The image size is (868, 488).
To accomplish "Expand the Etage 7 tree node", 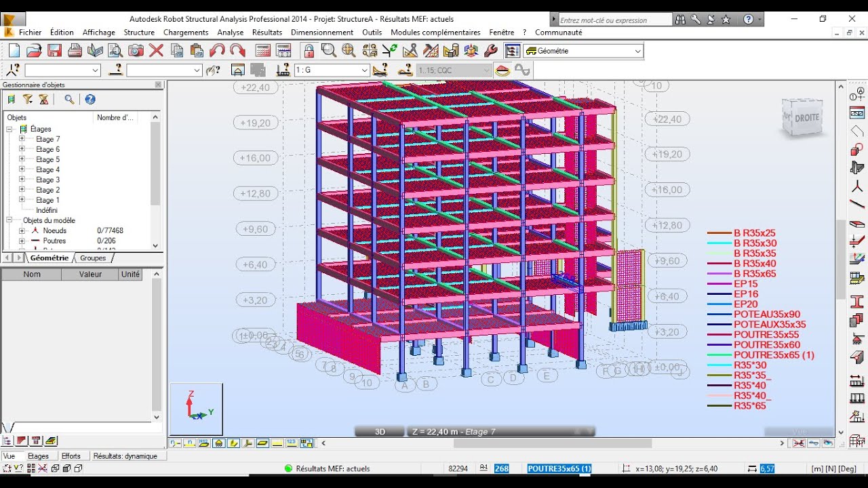I will click(22, 139).
